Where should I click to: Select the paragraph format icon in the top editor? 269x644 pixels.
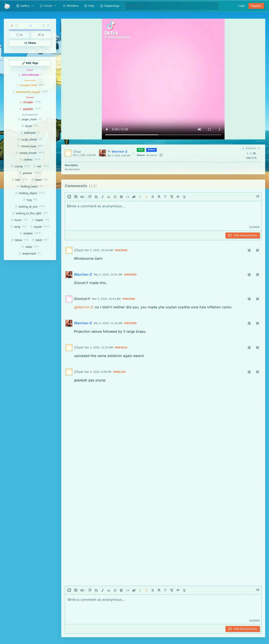tap(172, 197)
